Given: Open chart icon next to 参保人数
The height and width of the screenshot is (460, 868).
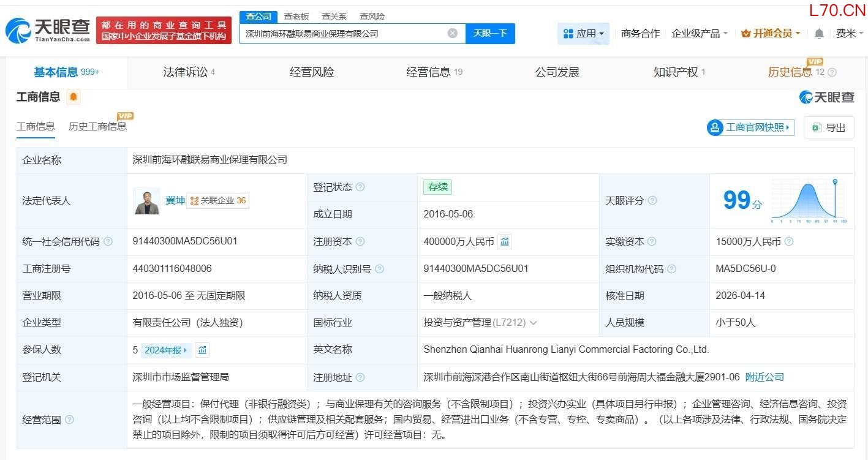Looking at the screenshot, I should click(x=202, y=350).
